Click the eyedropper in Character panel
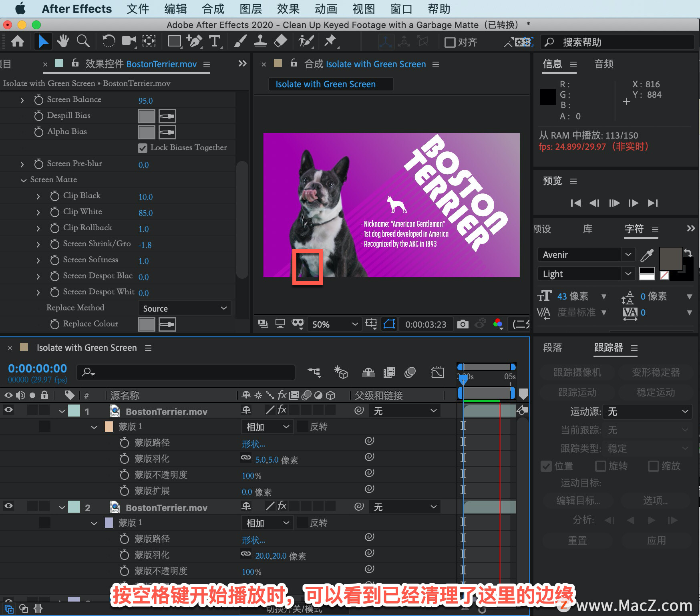The width and height of the screenshot is (700, 616). click(x=647, y=255)
